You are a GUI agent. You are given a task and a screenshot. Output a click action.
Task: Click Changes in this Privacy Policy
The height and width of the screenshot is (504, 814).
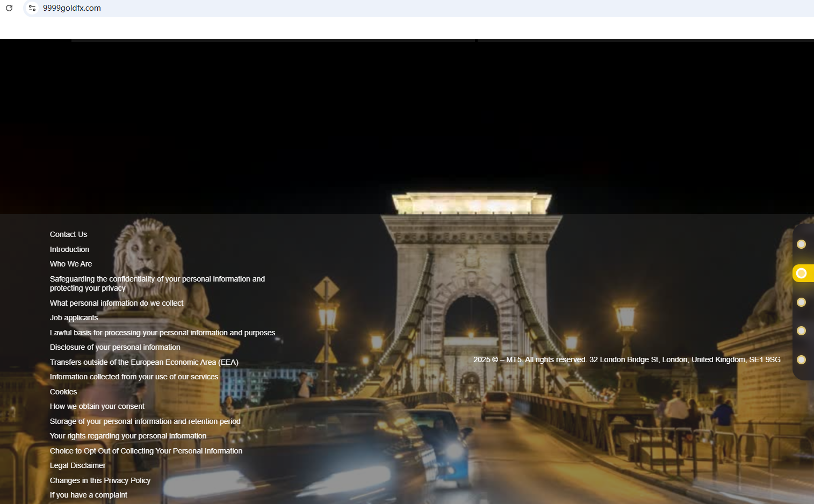click(100, 480)
